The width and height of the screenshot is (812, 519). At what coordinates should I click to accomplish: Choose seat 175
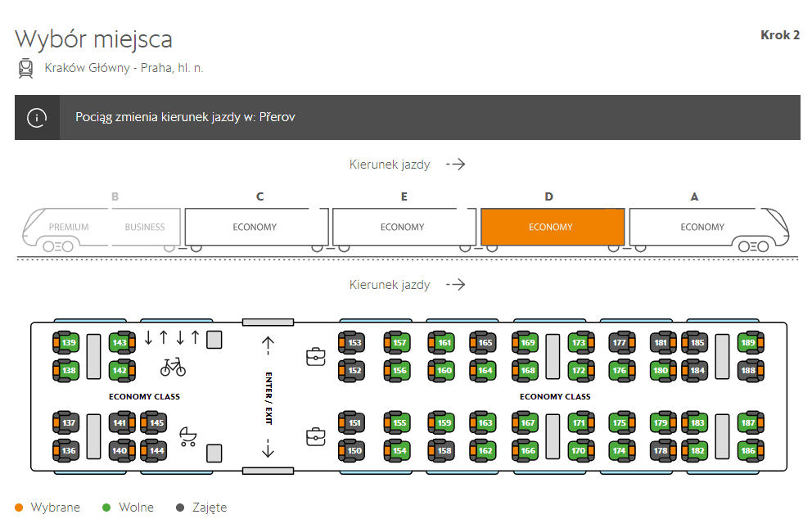[622, 422]
